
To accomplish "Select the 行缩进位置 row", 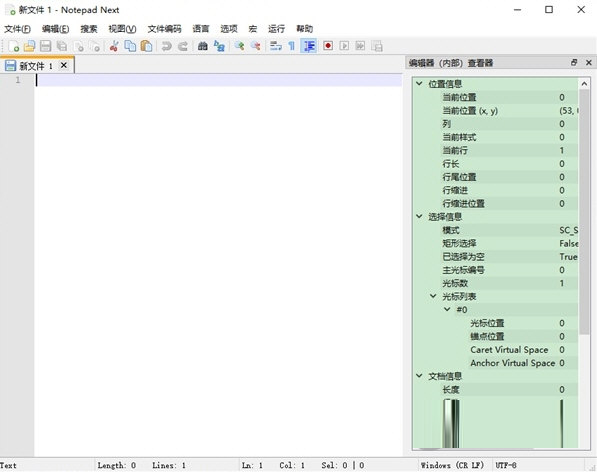I will (496, 204).
